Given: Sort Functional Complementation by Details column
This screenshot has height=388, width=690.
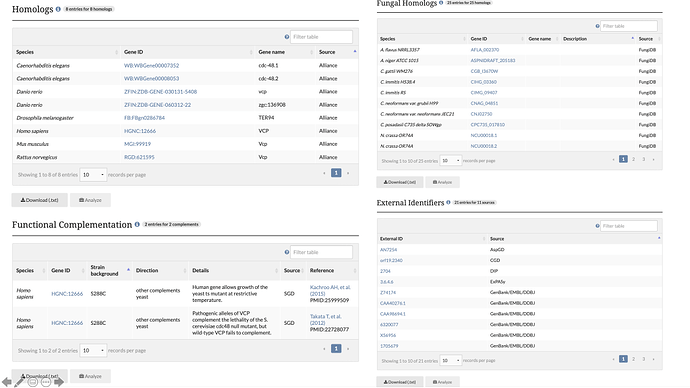Looking at the screenshot, I should point(235,271).
